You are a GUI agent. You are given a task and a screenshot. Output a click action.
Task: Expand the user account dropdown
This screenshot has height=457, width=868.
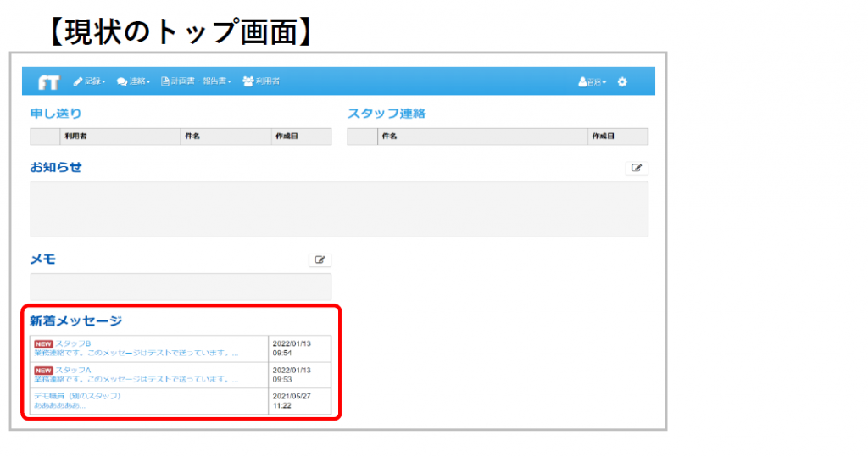[593, 82]
